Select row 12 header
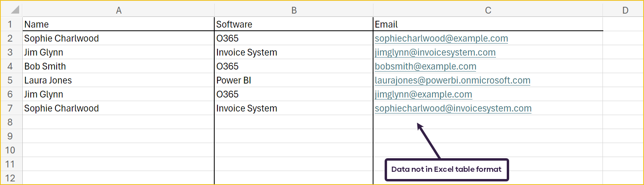644x185 pixels. click(x=11, y=178)
